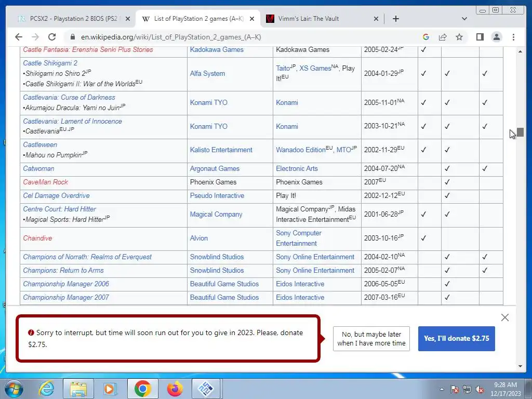Click the 2007-03-16 release date cell
Screen dimensions: 532x399
click(x=390, y=298)
